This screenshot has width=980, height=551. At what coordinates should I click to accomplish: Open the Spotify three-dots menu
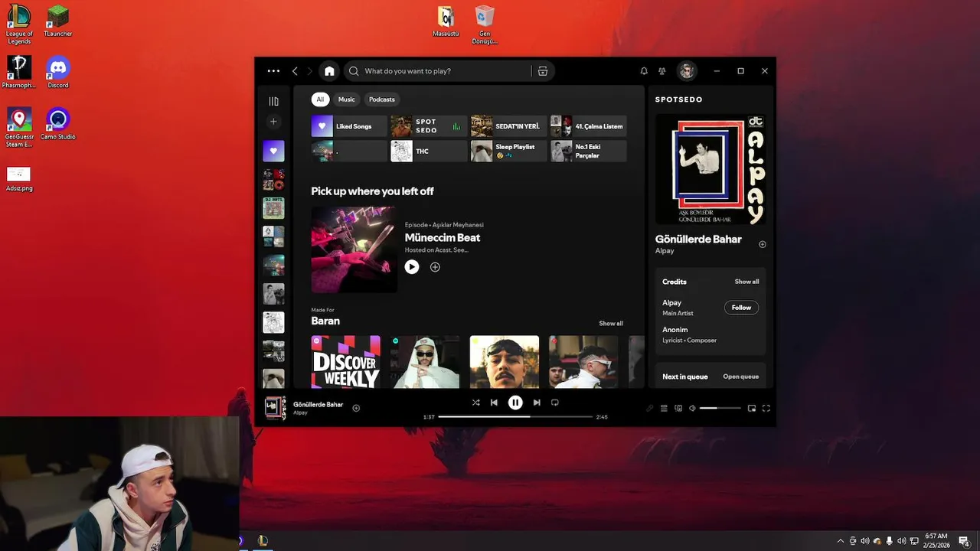[273, 71]
